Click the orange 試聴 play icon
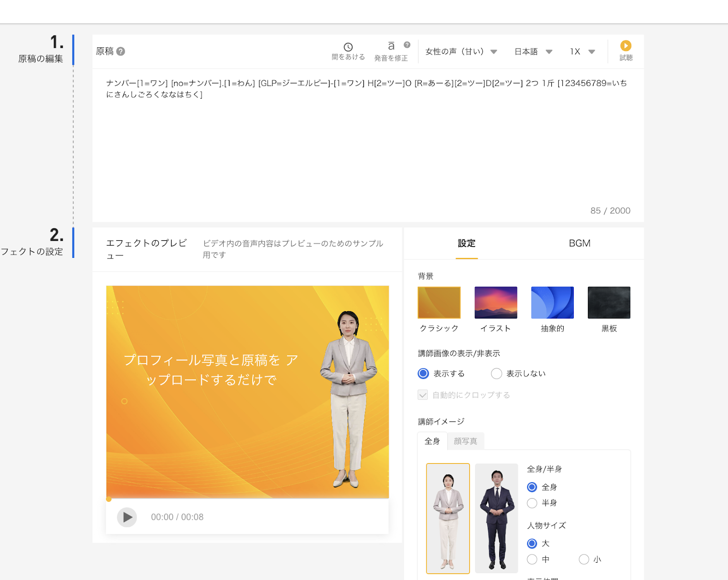Viewport: 728px width, 580px height. (x=626, y=45)
